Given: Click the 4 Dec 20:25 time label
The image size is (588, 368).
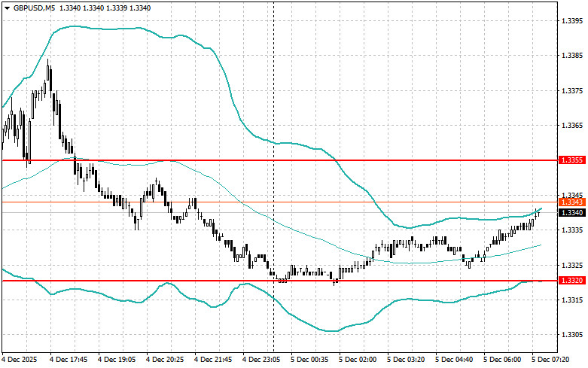Looking at the screenshot, I should [165, 360].
